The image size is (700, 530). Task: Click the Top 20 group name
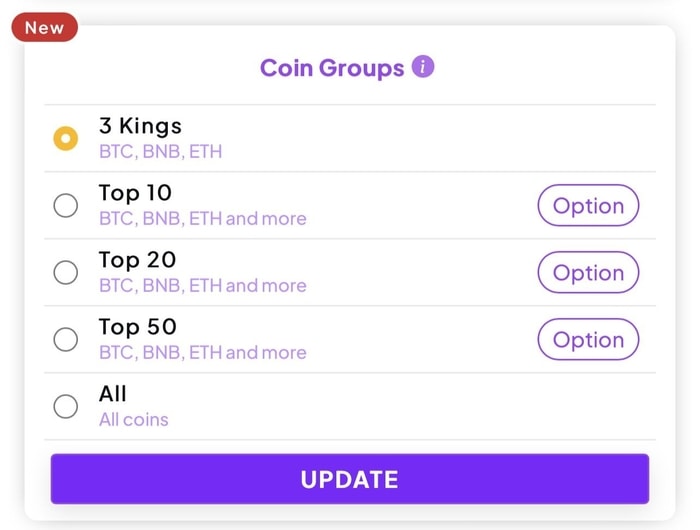click(x=137, y=260)
